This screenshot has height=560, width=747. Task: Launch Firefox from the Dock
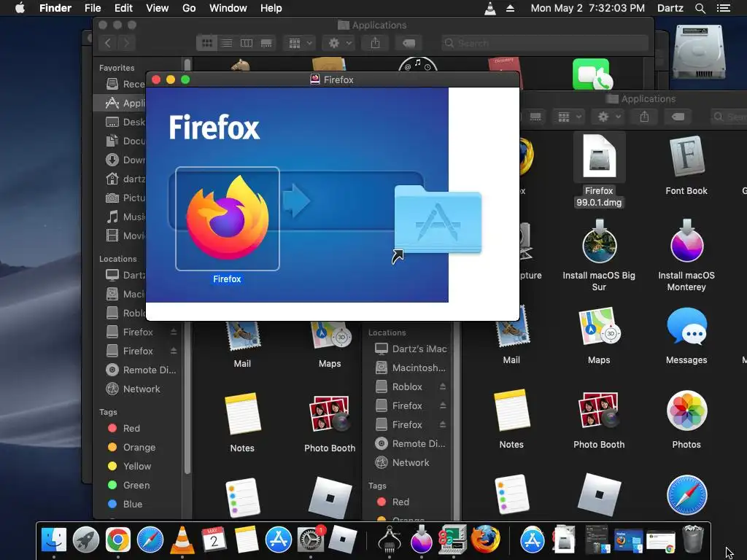pyautogui.click(x=485, y=540)
